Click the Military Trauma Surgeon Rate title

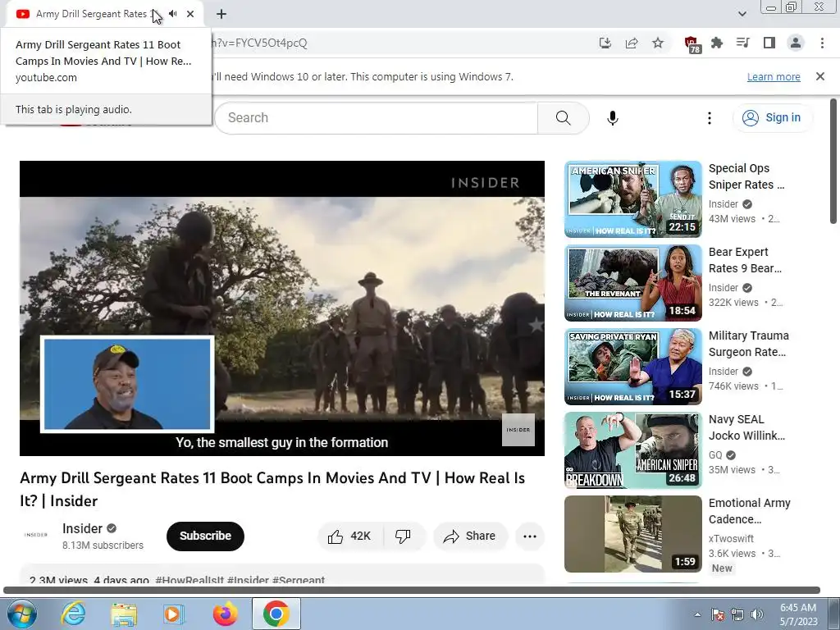pyautogui.click(x=748, y=344)
